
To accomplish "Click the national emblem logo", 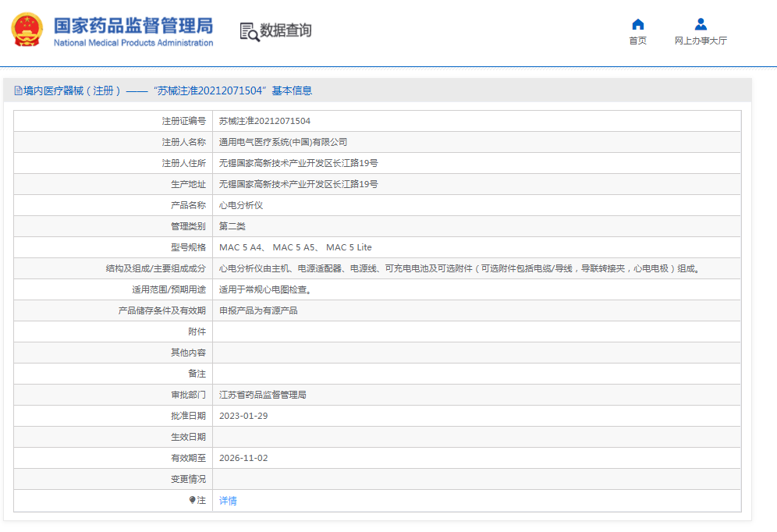I will 27,30.
